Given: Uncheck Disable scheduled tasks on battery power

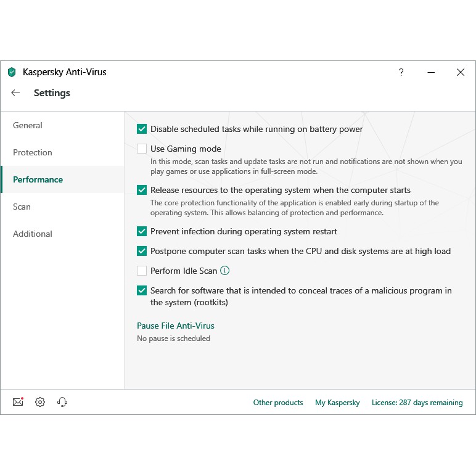Looking at the screenshot, I should coord(142,129).
